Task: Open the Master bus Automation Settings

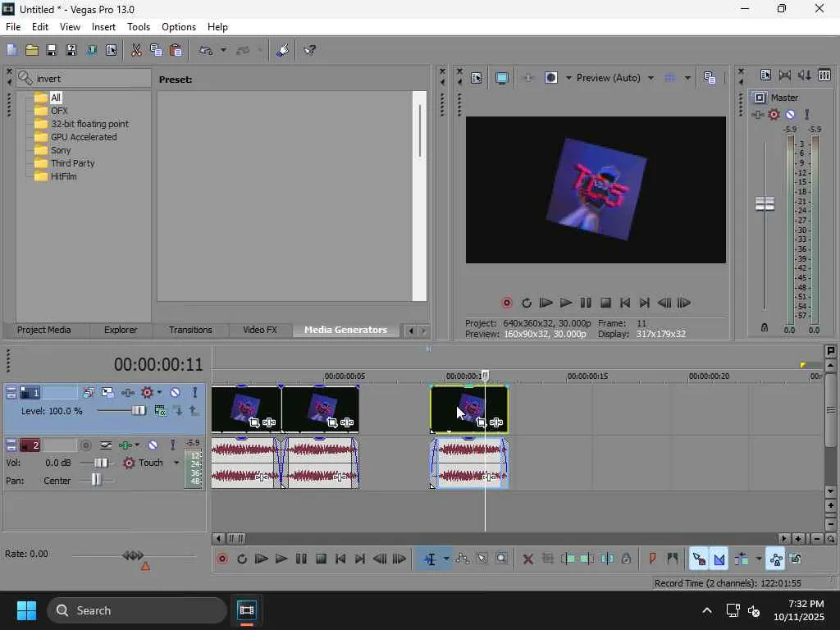Action: pyautogui.click(x=774, y=114)
